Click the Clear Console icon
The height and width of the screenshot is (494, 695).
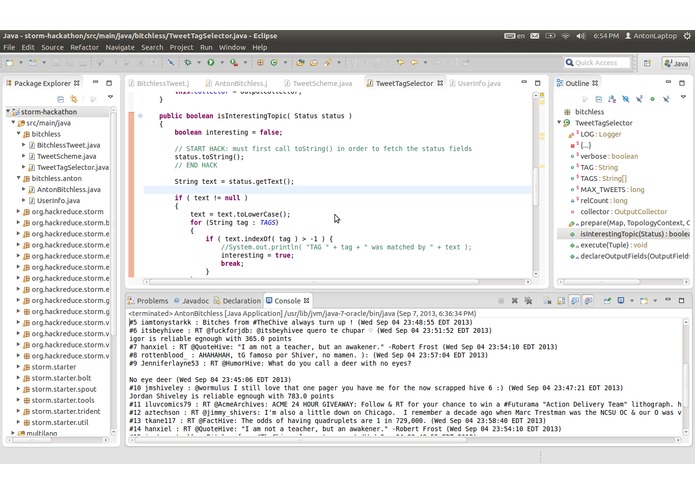(x=547, y=301)
